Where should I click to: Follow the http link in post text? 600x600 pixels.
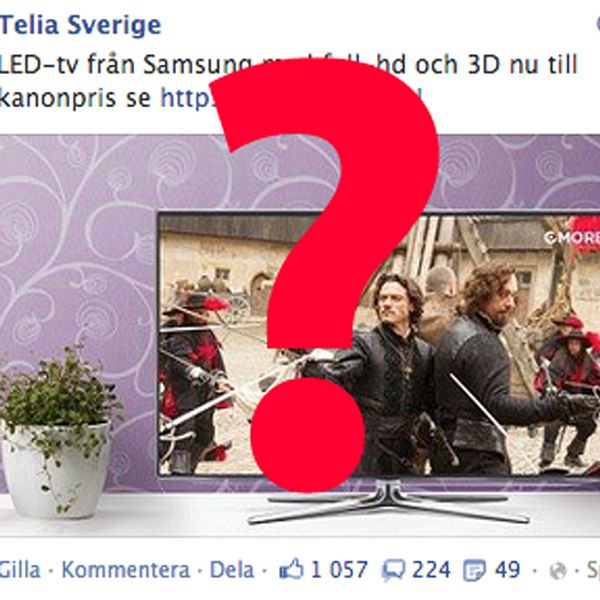click(186, 98)
